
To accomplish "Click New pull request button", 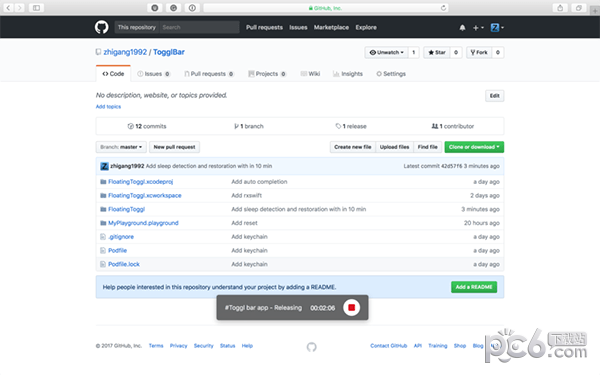I will pos(174,147).
